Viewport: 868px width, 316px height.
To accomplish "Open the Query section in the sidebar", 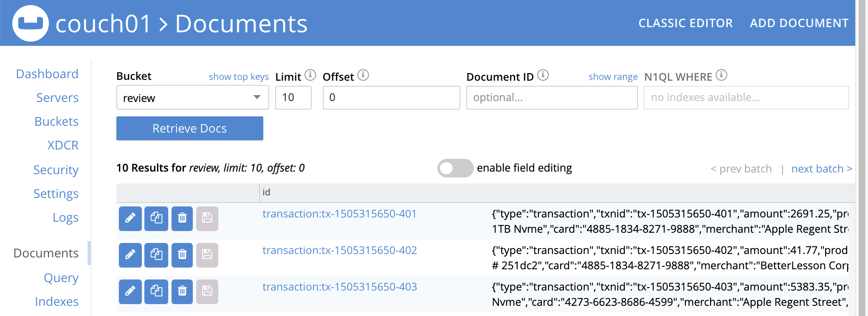I will (x=61, y=278).
